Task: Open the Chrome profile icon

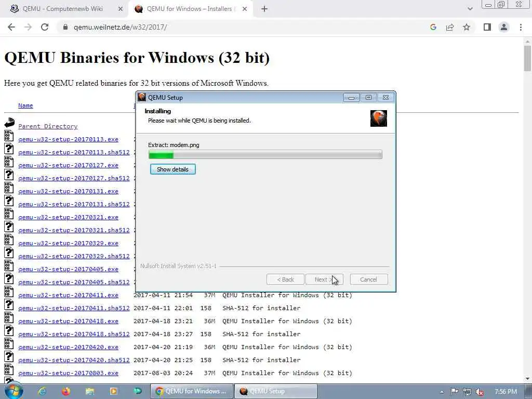Action: [504, 27]
